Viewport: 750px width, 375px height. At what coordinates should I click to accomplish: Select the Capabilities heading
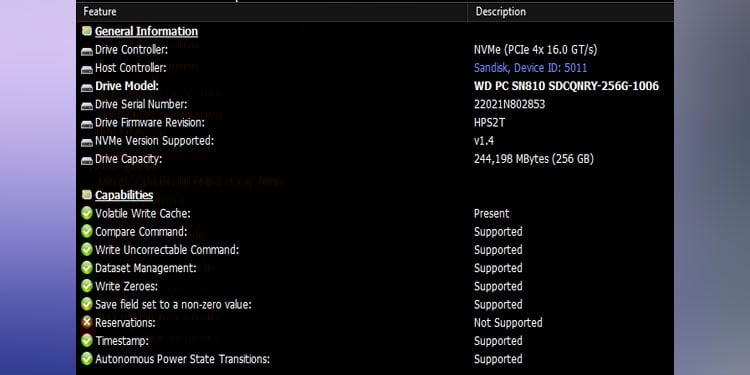(x=124, y=195)
